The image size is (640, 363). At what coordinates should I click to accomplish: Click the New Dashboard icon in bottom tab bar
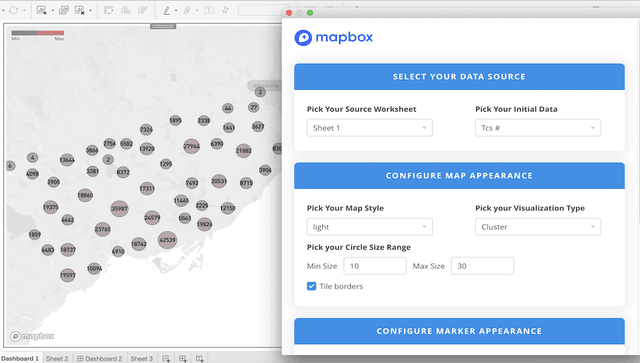(x=182, y=358)
